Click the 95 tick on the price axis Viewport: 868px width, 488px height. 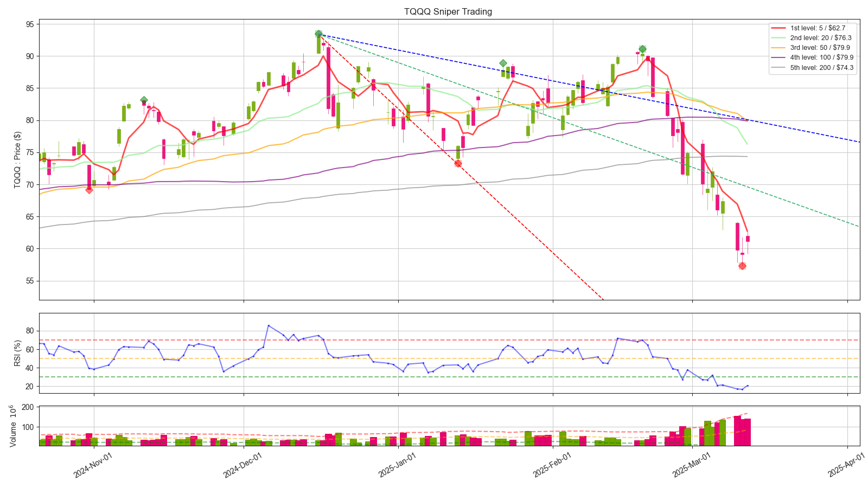[x=29, y=24]
